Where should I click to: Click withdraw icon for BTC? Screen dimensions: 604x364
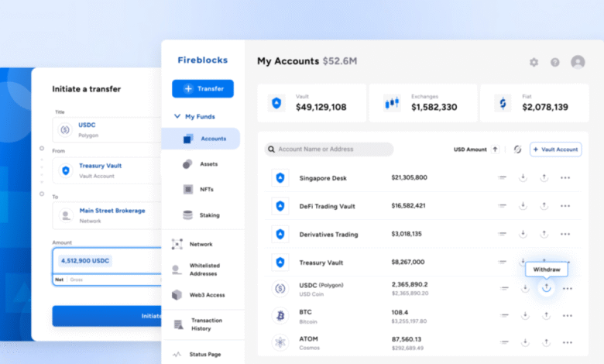click(546, 315)
